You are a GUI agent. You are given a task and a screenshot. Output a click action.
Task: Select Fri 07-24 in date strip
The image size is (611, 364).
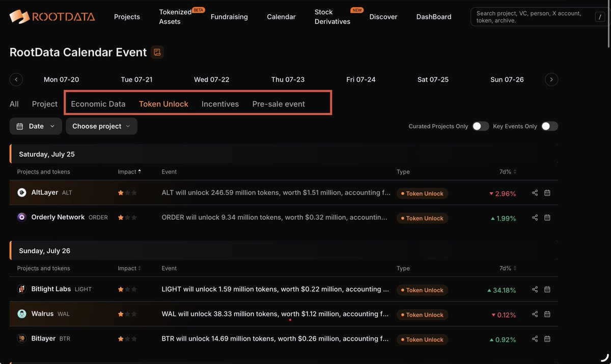click(361, 79)
